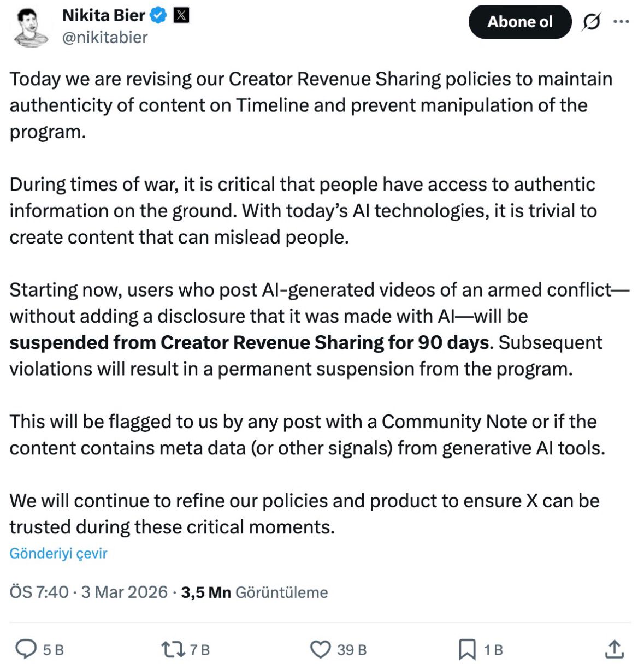Click the X affiliation badge beside the name
The image size is (644, 664).
pyautogui.click(x=181, y=15)
